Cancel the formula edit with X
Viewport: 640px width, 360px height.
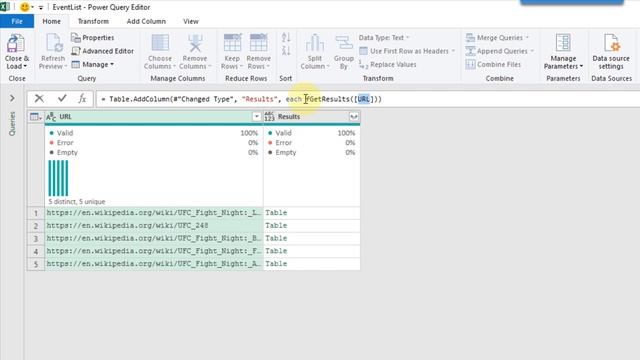click(39, 98)
